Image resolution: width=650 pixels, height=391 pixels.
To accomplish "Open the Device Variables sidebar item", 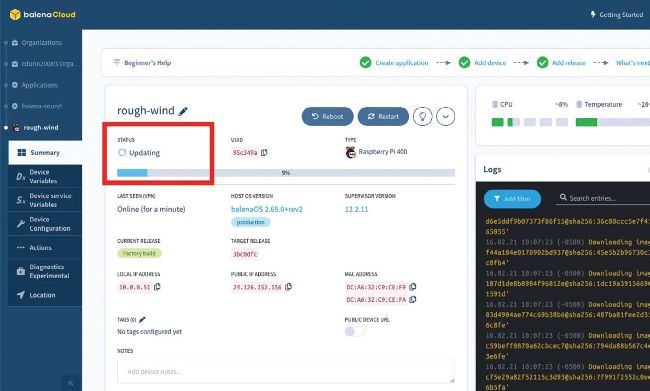I will [x=45, y=176].
